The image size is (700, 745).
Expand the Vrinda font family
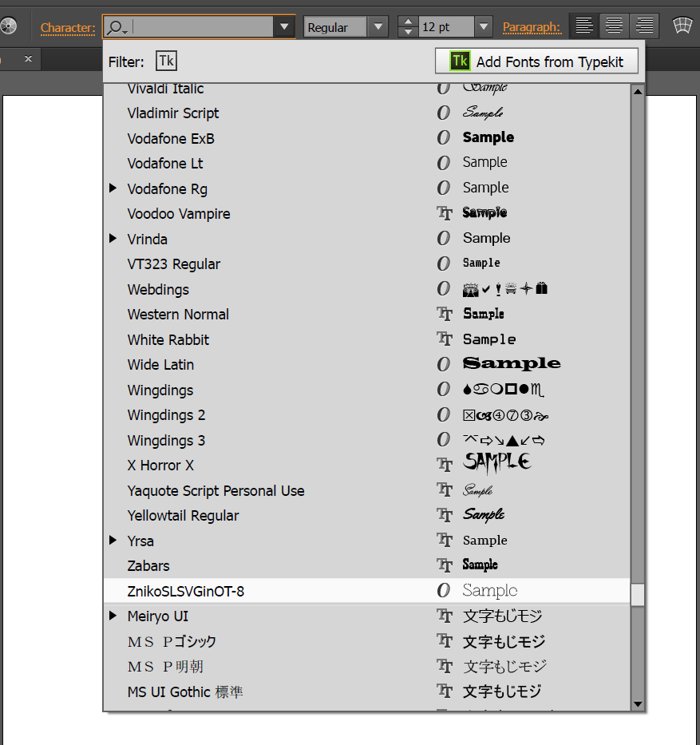coord(113,238)
